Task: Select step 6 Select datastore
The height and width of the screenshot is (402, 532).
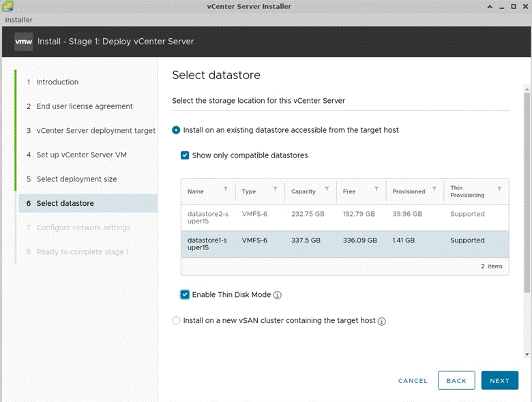Action: click(x=88, y=203)
